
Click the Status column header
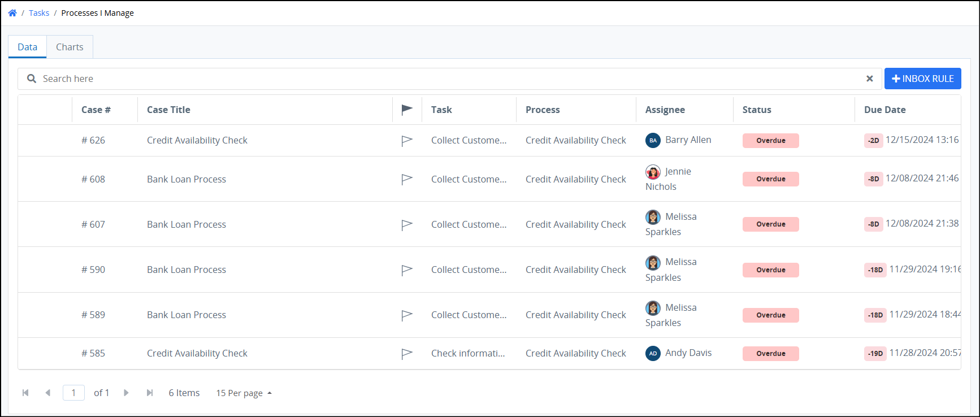tap(757, 110)
